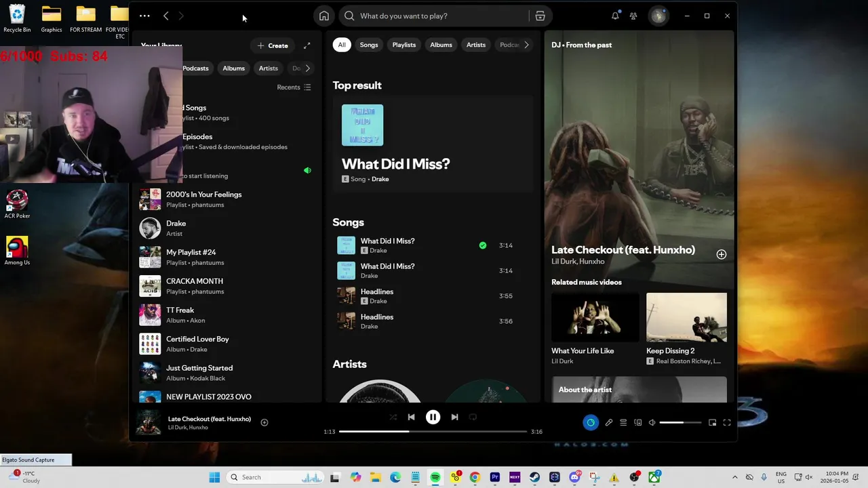Open What Did I Miss? top result cover

362,125
